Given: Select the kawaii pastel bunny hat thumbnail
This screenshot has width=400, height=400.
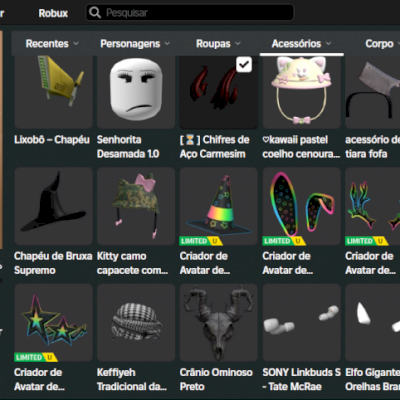Looking at the screenshot, I should 301,92.
